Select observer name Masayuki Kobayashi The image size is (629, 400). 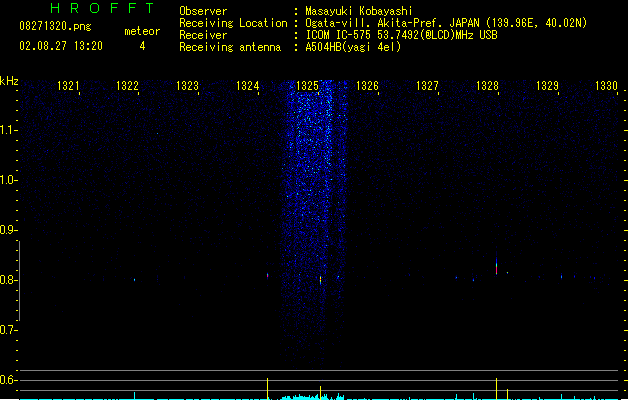tap(359, 11)
